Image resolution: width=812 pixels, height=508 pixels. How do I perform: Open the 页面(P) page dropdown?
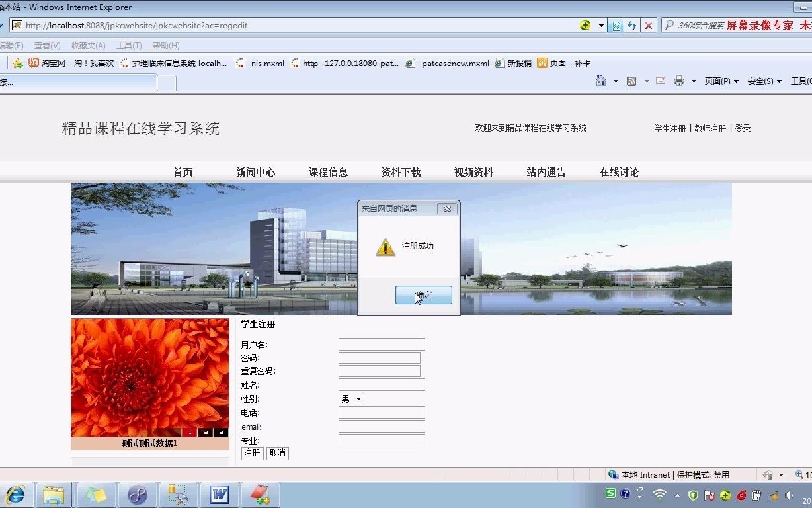coord(719,81)
